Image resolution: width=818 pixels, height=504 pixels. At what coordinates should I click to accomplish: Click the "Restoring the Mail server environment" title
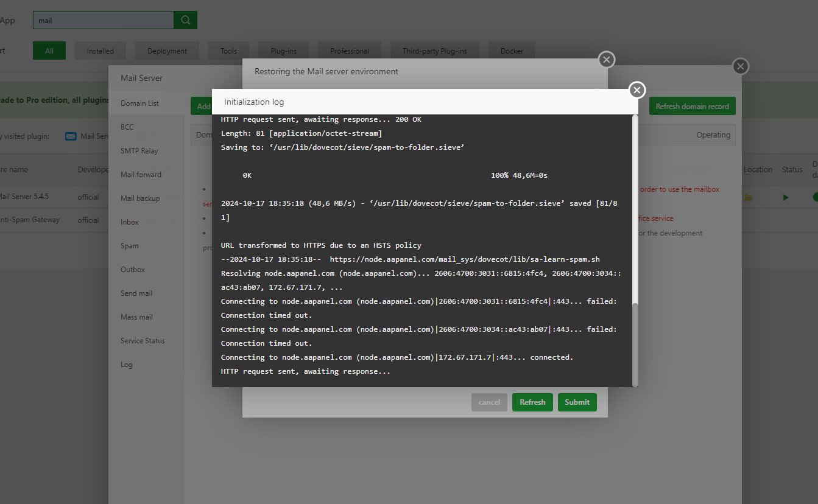tap(326, 71)
